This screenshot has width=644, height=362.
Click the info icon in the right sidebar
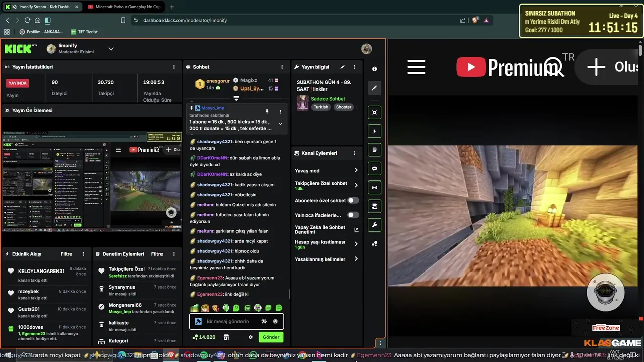coord(374,69)
